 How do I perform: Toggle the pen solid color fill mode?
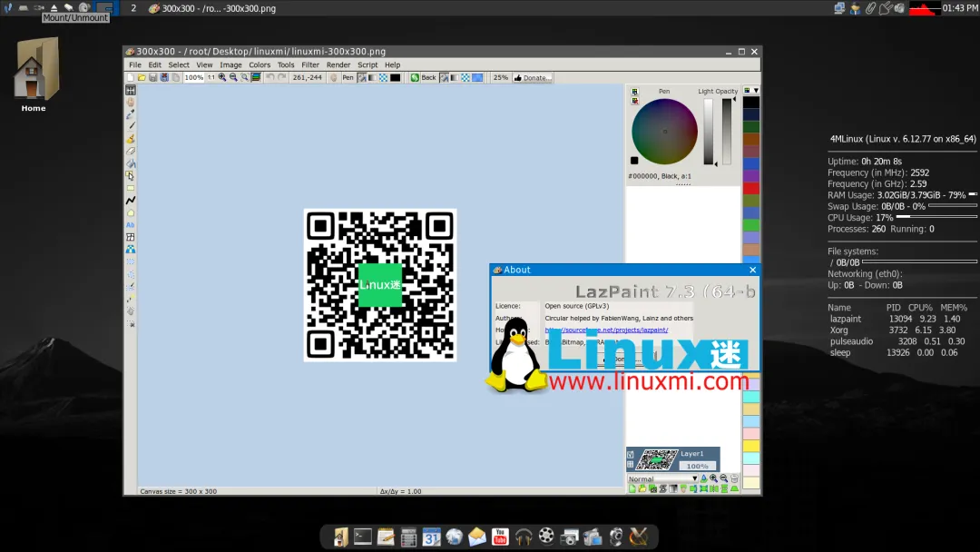[x=362, y=77]
